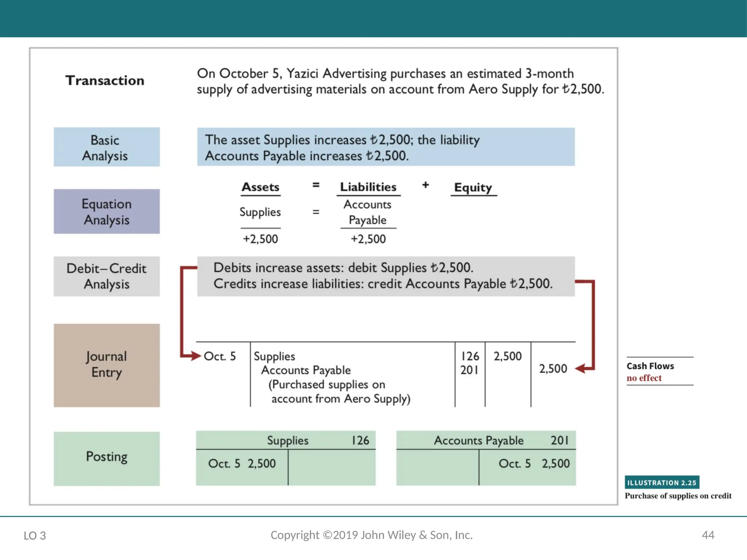Image resolution: width=747 pixels, height=560 pixels.
Task: Click the red arrow beside credit 2,500
Action: 583,369
